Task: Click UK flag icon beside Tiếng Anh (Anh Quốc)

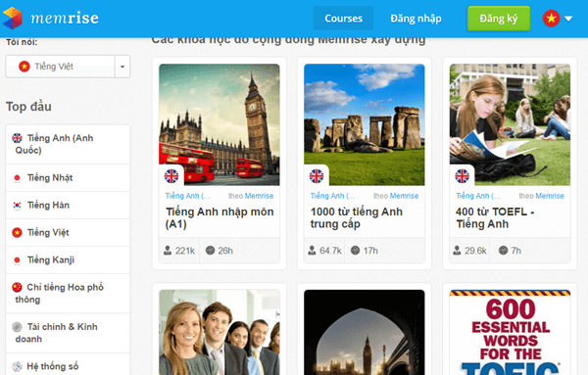Action: point(17,138)
